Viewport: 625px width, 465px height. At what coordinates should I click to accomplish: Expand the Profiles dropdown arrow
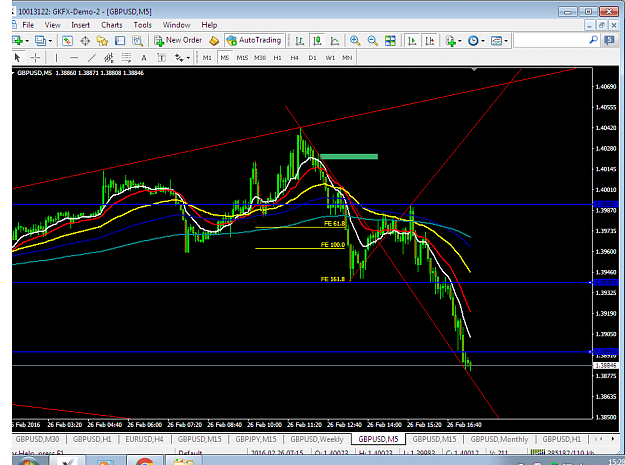50,41
